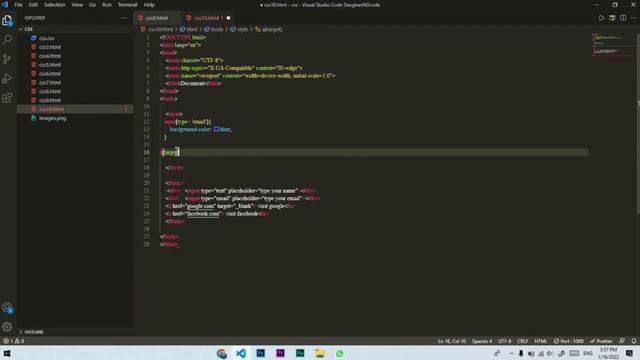
Task: Open the Source Control view
Action: tap(7, 59)
